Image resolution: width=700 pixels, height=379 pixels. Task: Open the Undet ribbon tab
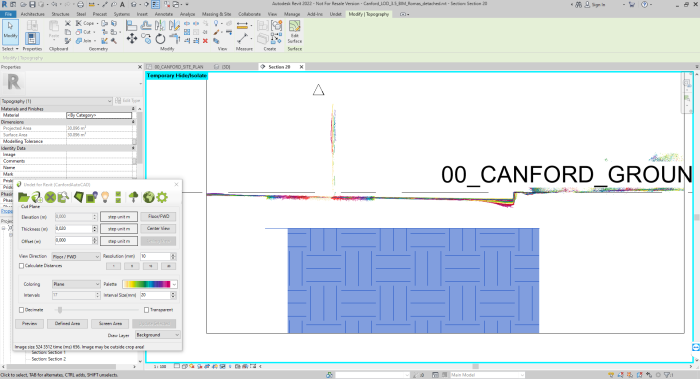point(336,14)
